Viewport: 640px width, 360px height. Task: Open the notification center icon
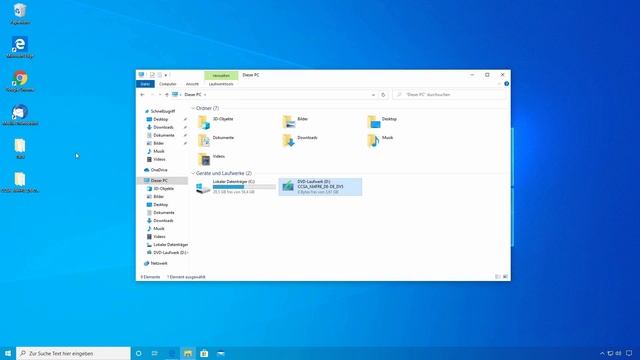pos(629,353)
